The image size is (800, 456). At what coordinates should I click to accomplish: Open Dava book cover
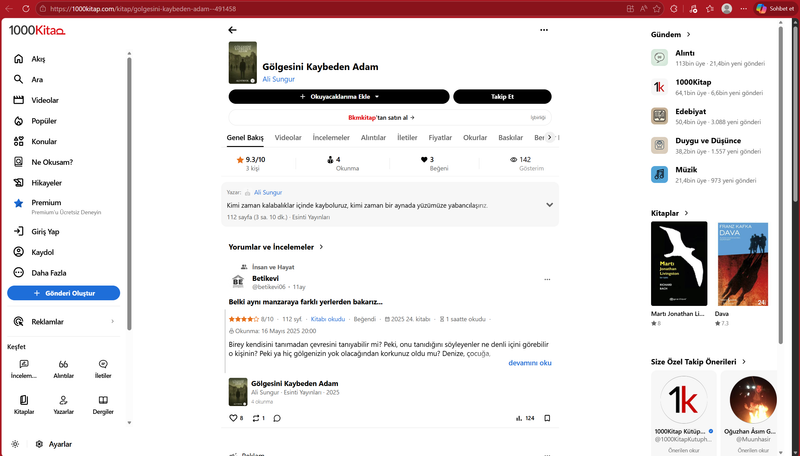tap(743, 264)
